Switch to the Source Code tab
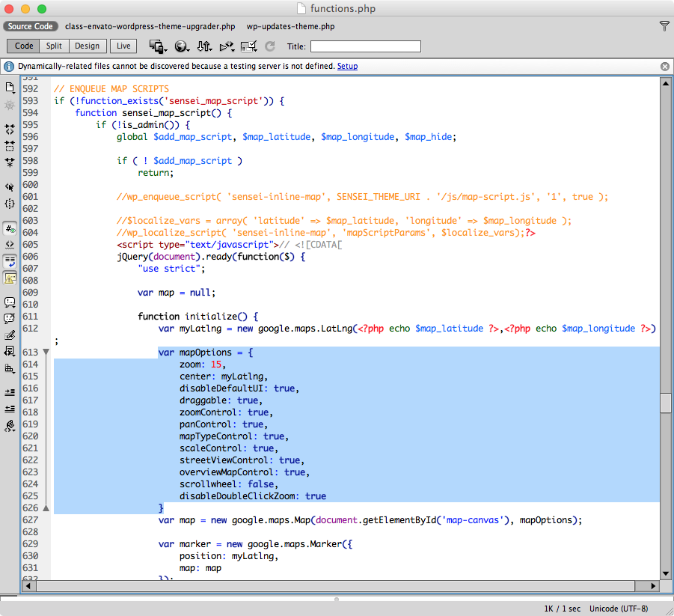 click(x=30, y=26)
